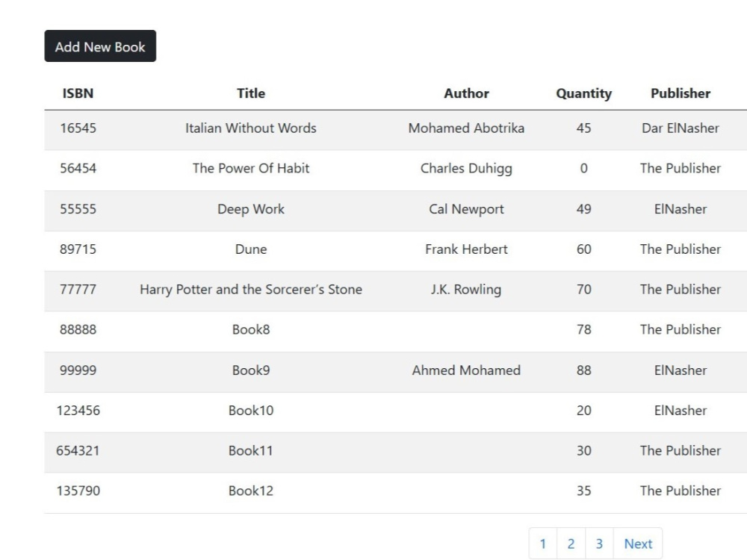
Task: Select the ISBN column header
Action: tap(78, 93)
